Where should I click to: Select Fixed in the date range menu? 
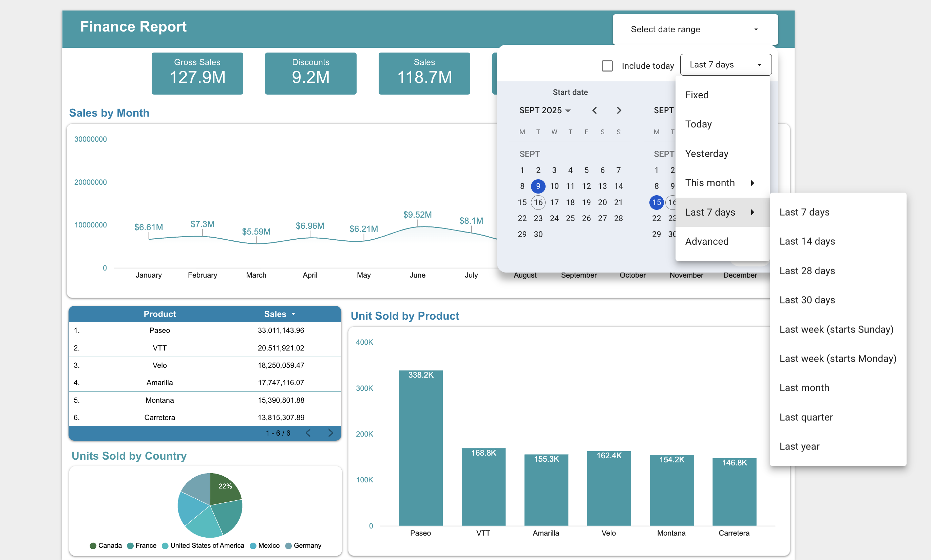[697, 95]
